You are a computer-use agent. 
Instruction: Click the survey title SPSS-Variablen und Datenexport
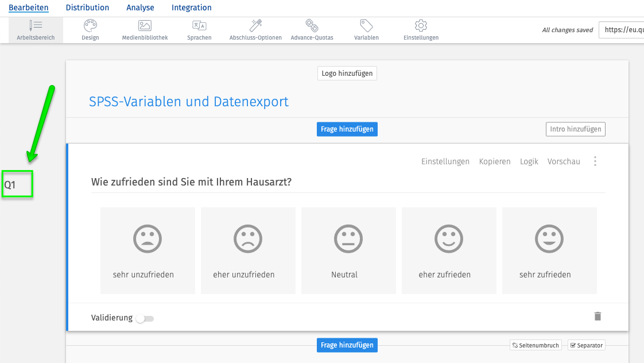pos(189,102)
